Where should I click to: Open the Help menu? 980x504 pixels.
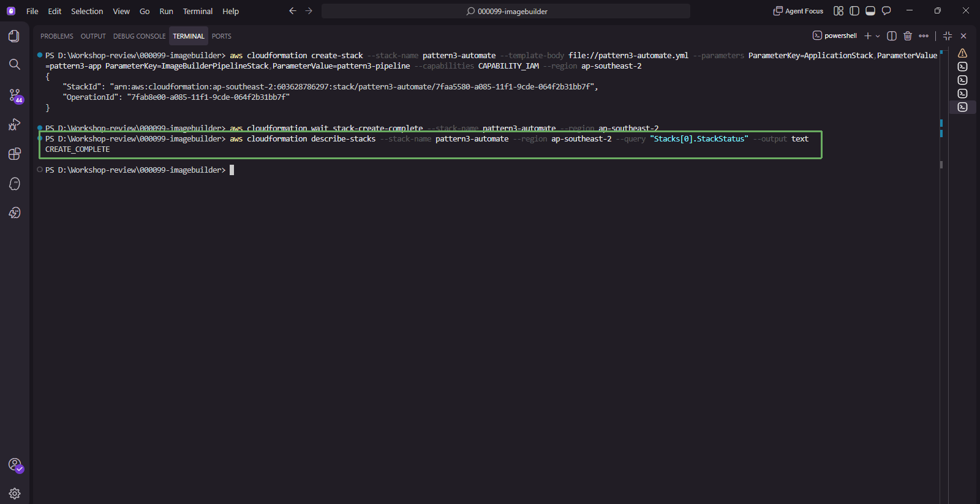pos(231,11)
